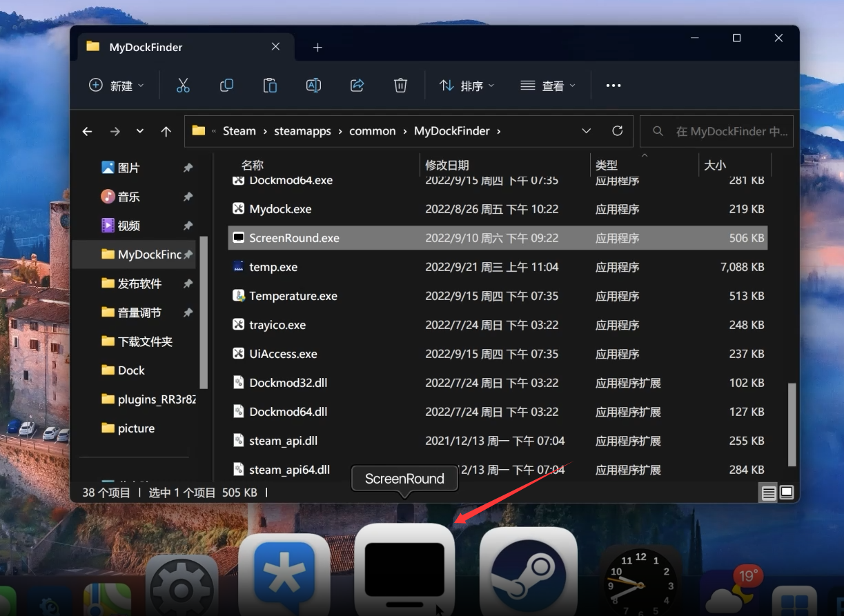Sort by the 名称 column header
844x616 pixels.
[x=253, y=165]
